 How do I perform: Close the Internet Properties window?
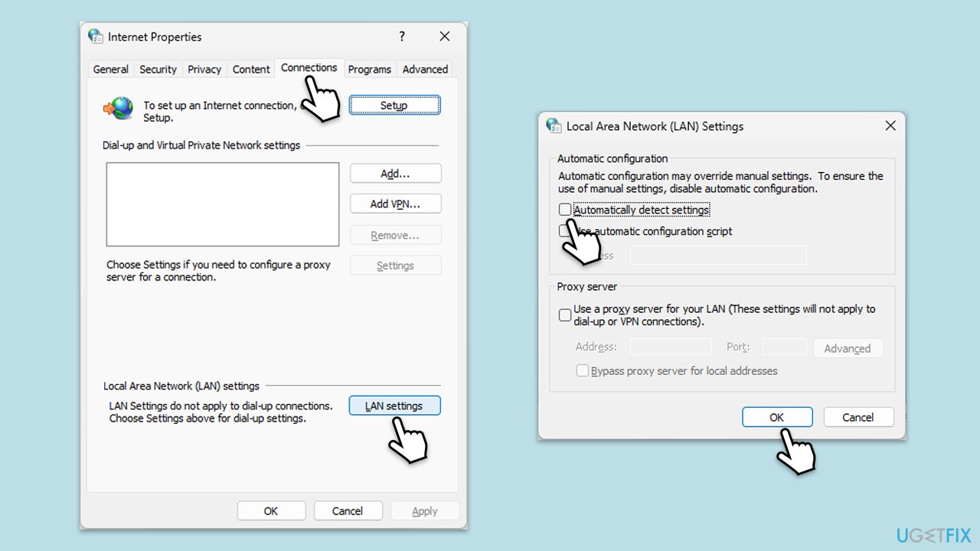tap(445, 36)
